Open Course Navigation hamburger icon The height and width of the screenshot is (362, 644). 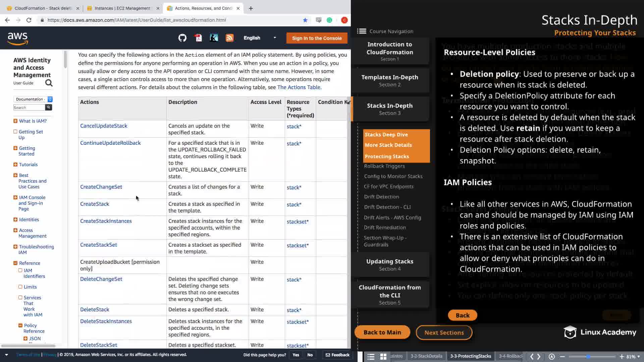[x=362, y=31]
